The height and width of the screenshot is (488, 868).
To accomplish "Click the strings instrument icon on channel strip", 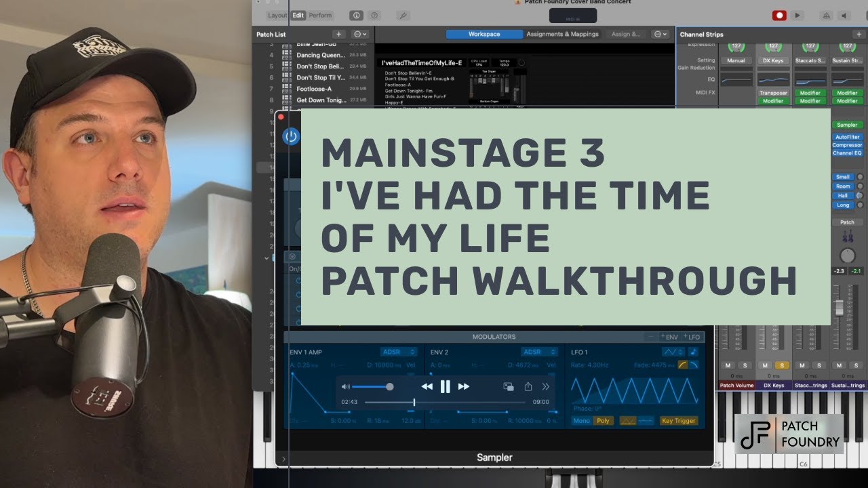I will pos(847,237).
